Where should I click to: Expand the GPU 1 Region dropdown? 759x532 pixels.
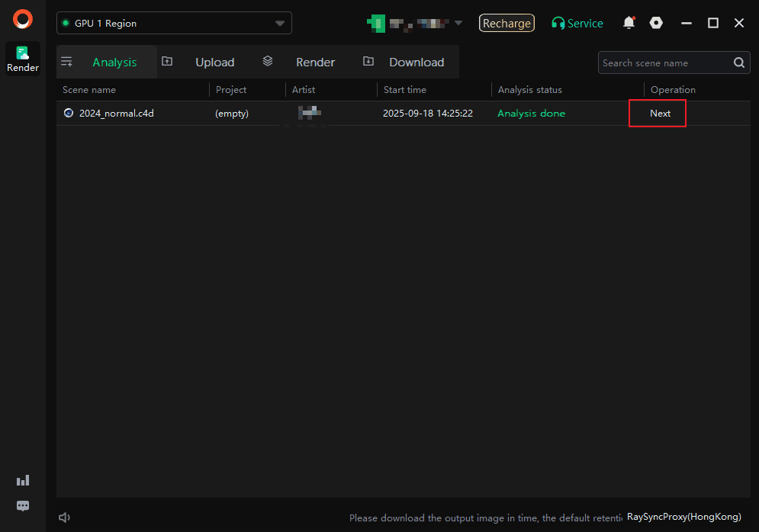(280, 24)
